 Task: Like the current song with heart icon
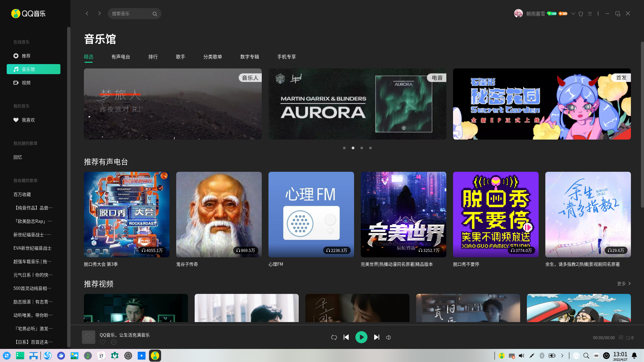tap(103, 342)
